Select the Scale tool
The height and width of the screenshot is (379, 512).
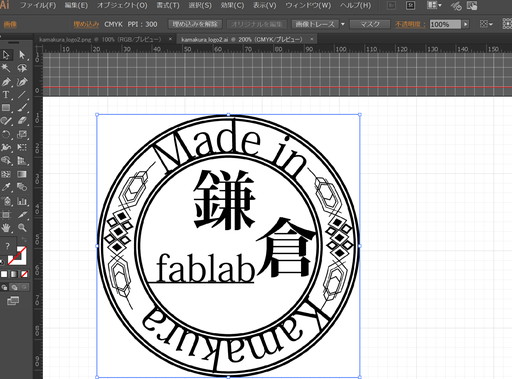(22, 134)
